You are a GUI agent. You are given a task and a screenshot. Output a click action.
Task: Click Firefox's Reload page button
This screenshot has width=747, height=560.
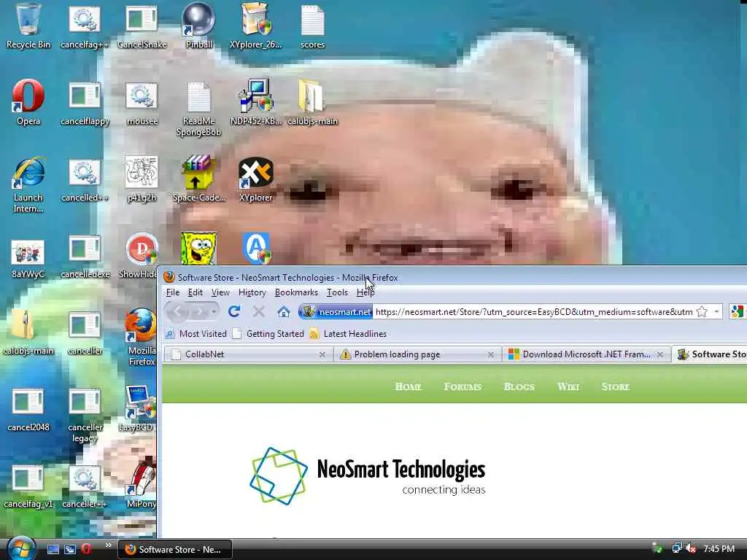(x=234, y=311)
